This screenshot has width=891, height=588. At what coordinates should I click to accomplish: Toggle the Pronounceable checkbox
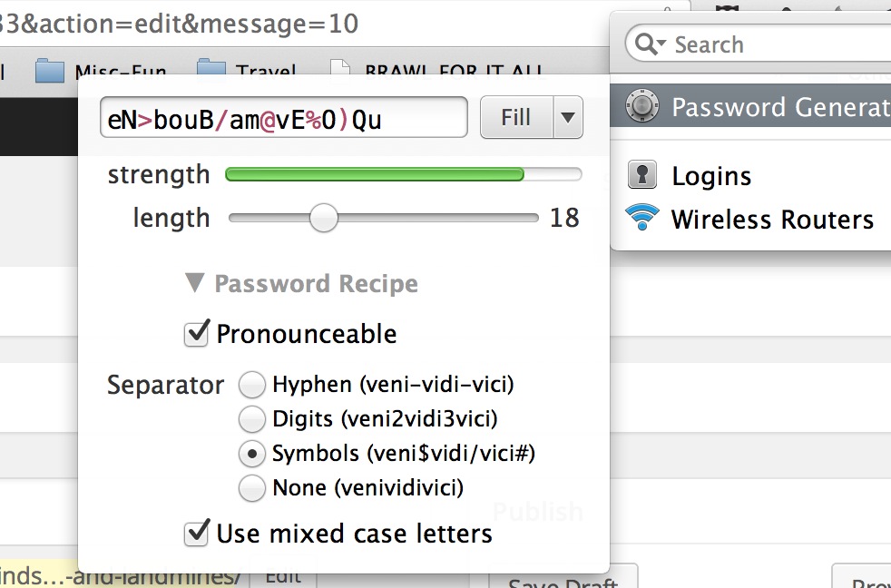(197, 333)
